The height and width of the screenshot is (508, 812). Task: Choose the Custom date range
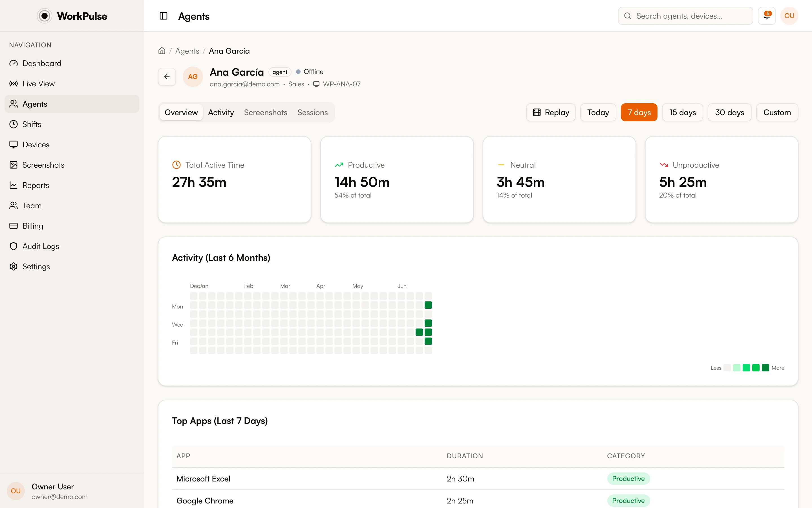(x=777, y=113)
